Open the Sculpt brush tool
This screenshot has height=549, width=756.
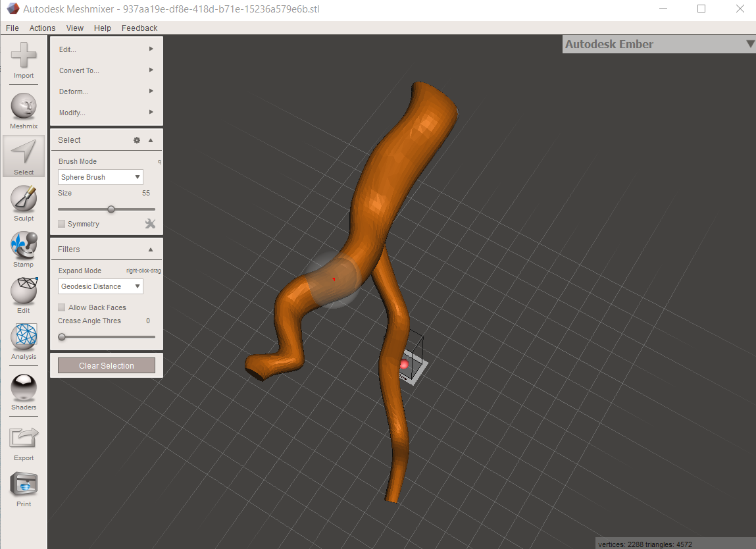coord(24,198)
